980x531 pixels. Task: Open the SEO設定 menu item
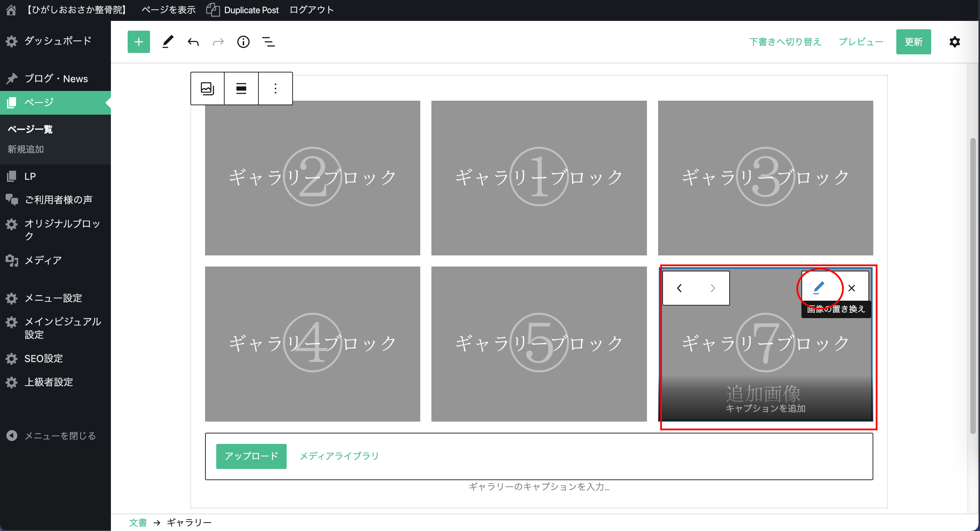tap(43, 359)
